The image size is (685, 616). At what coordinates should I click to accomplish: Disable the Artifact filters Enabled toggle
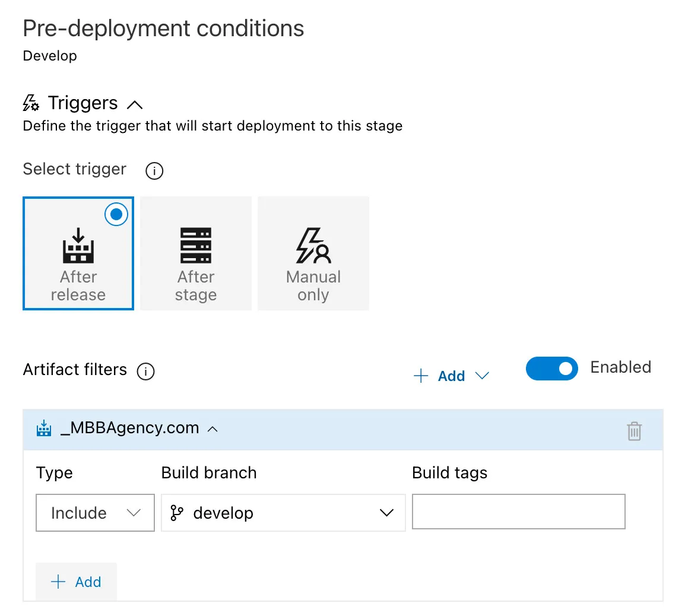click(x=551, y=369)
